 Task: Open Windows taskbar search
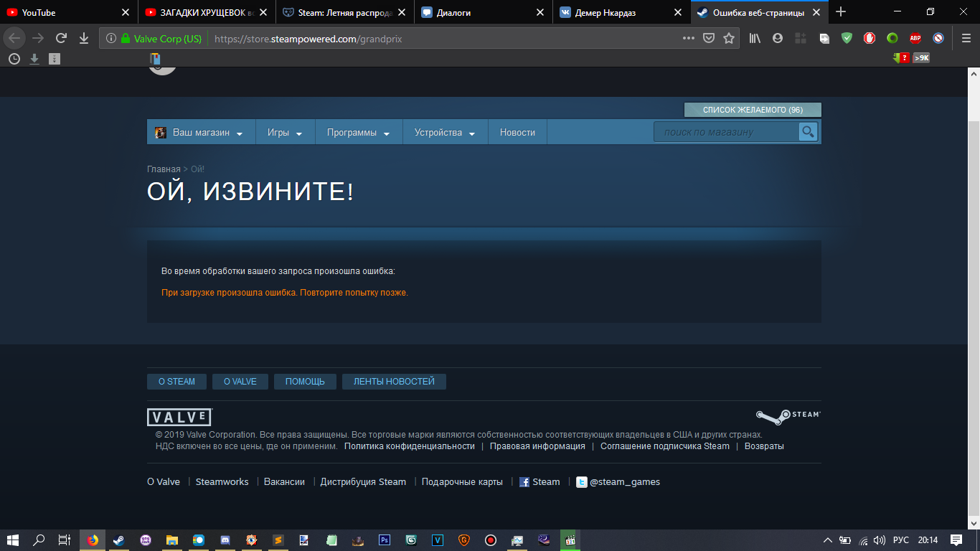point(39,540)
